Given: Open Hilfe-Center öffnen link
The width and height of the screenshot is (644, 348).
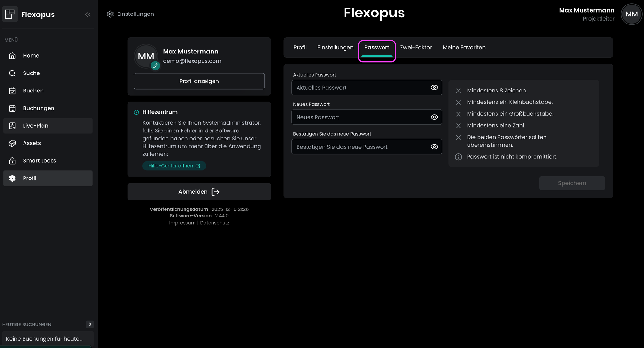Looking at the screenshot, I should pyautogui.click(x=174, y=166).
